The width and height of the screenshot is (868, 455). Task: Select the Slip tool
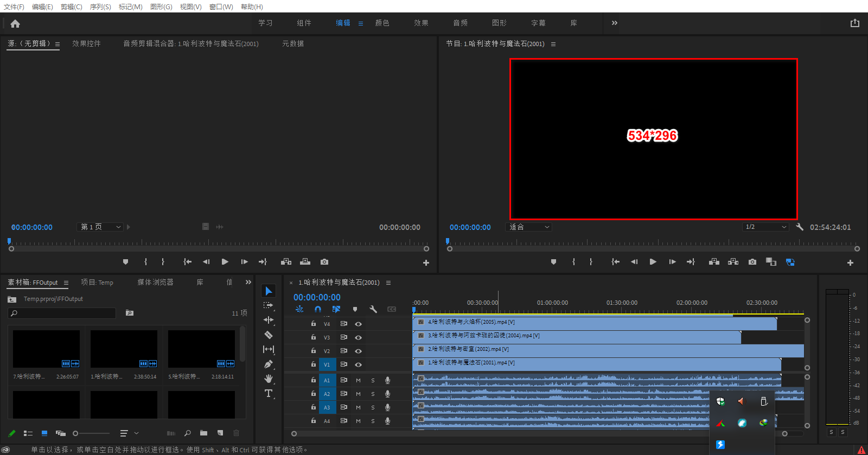coord(269,349)
